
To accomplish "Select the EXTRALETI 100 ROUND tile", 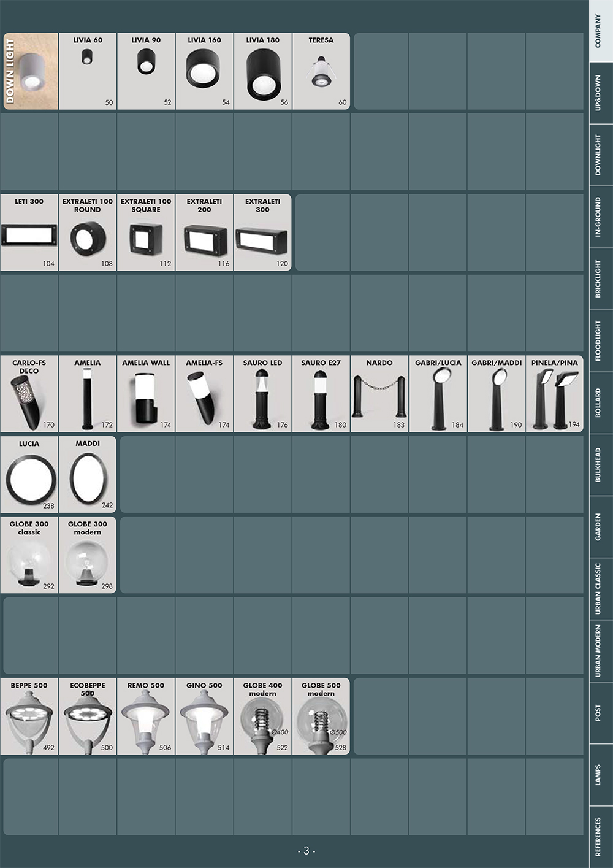I will coord(88,232).
